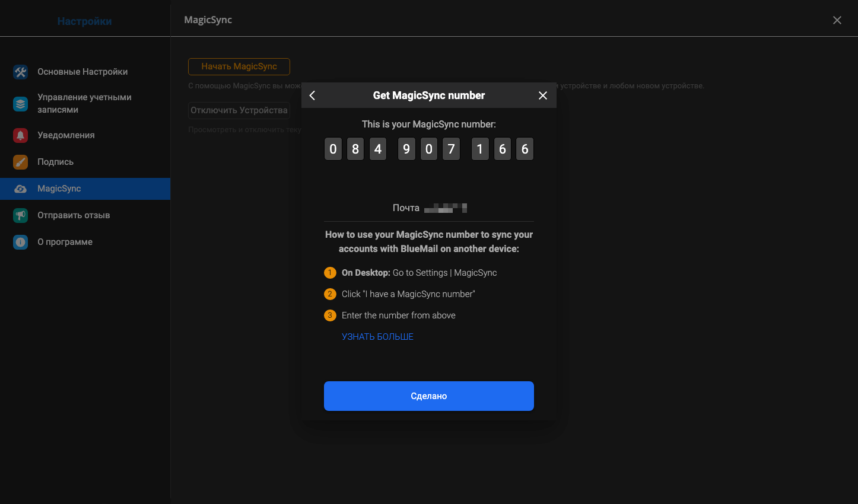Click the Управление учетными записями stack icon
This screenshot has height=504, width=858.
(21, 104)
